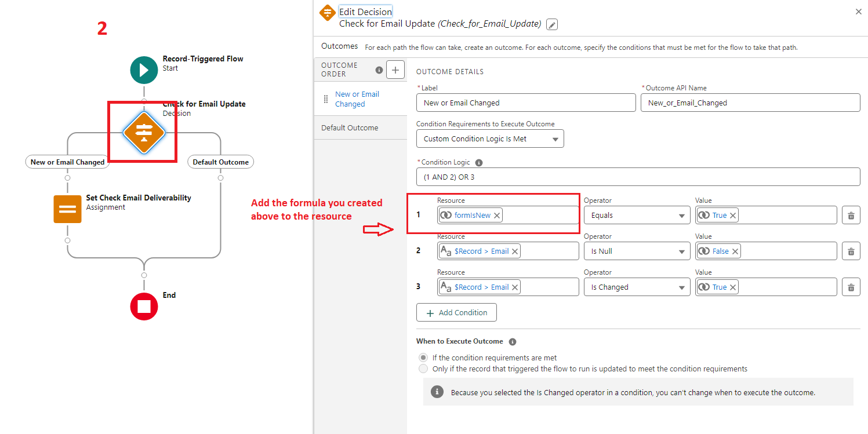Viewport: 868px width, 434px height.
Task: Delete condition 3 with trash icon
Action: (851, 287)
